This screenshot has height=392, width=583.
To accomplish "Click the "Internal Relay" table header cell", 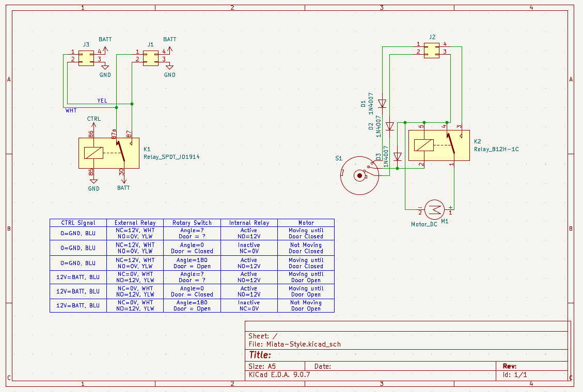I will coord(249,223).
